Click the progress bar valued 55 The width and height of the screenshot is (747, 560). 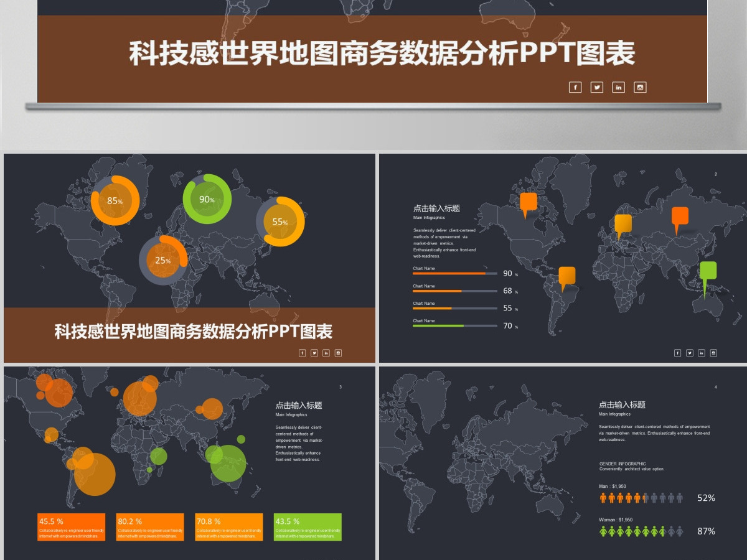tap(455, 308)
